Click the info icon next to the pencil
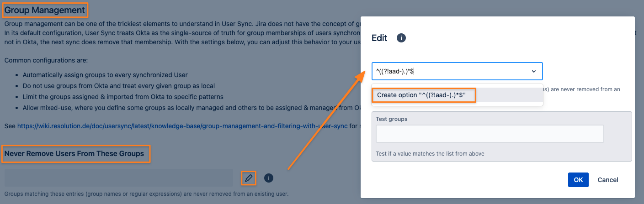The image size is (644, 204). pyautogui.click(x=269, y=178)
